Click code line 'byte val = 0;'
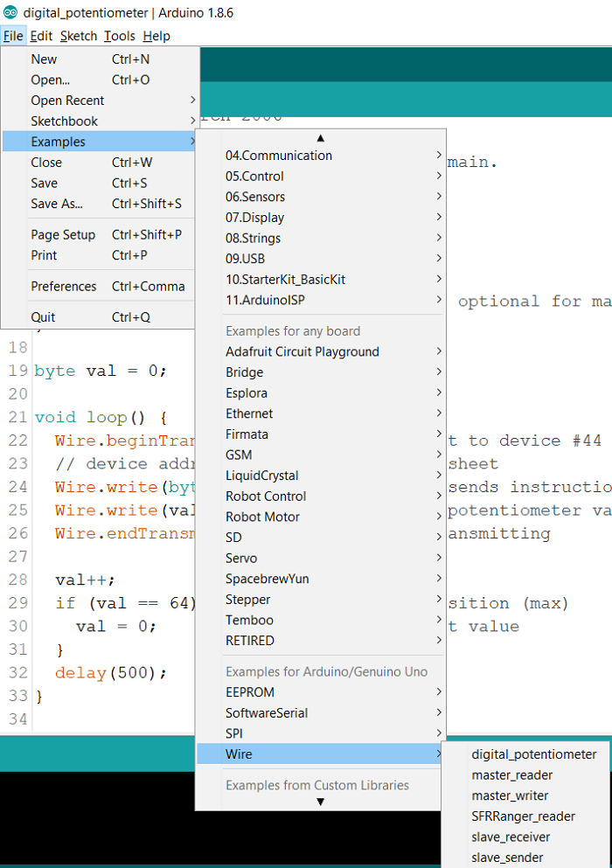 point(101,371)
